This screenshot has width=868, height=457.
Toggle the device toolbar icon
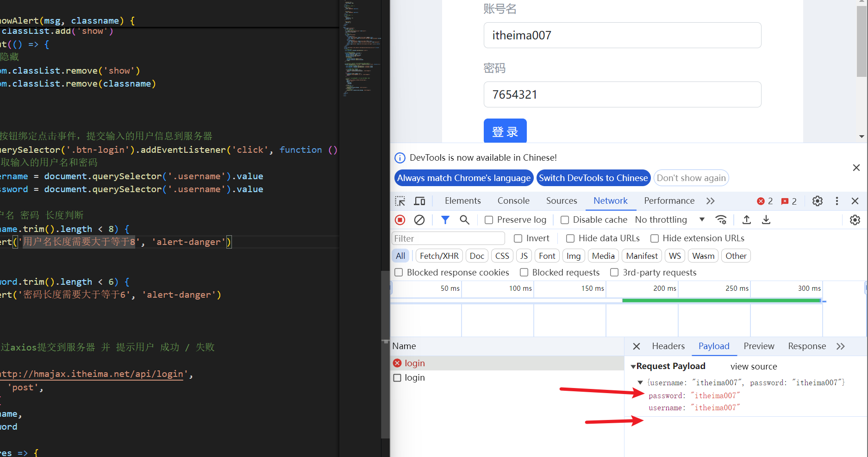tap(419, 201)
